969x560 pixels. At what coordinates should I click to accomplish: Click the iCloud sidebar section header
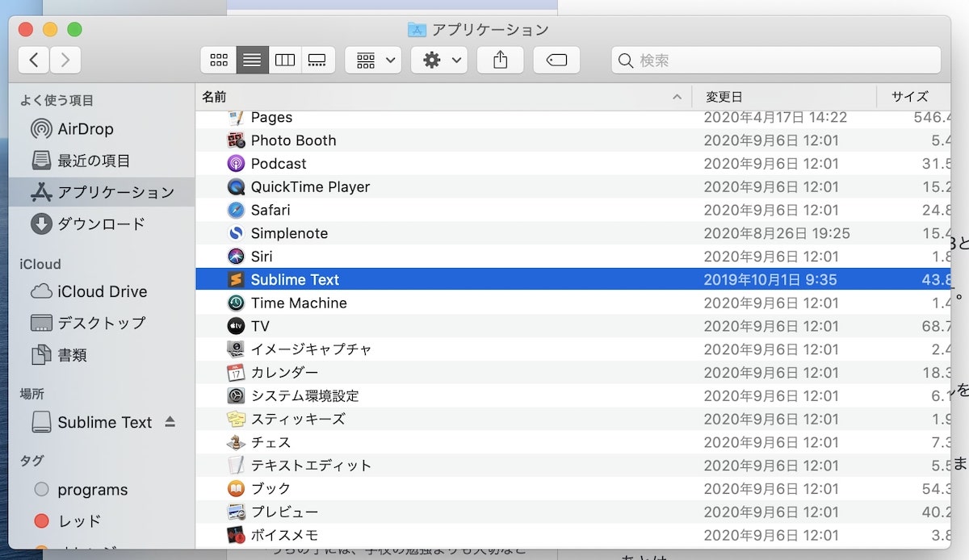pyautogui.click(x=40, y=265)
